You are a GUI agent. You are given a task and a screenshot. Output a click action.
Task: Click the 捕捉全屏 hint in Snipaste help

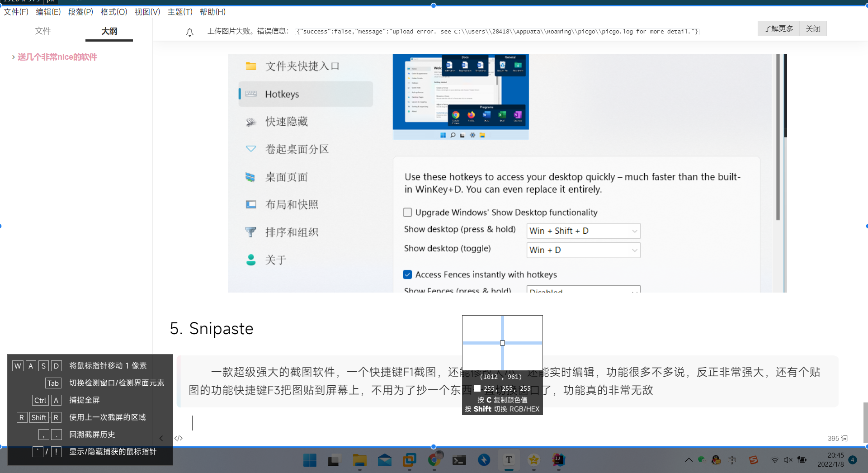click(85, 400)
